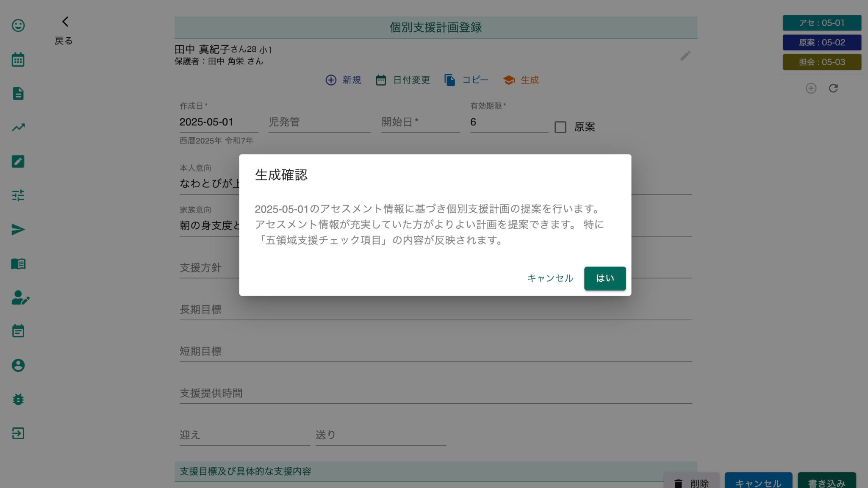
Task: Select the 原案：05-02 tag
Action: tap(821, 42)
